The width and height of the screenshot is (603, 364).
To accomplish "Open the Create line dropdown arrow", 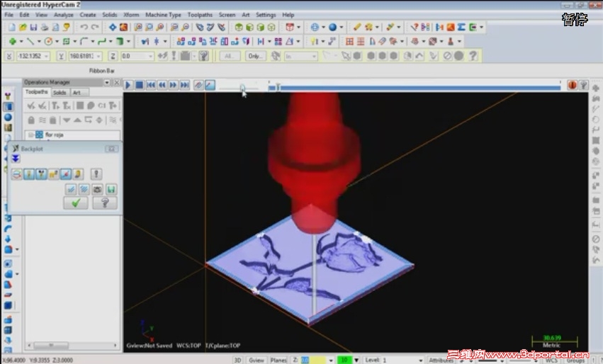I will [39, 42].
